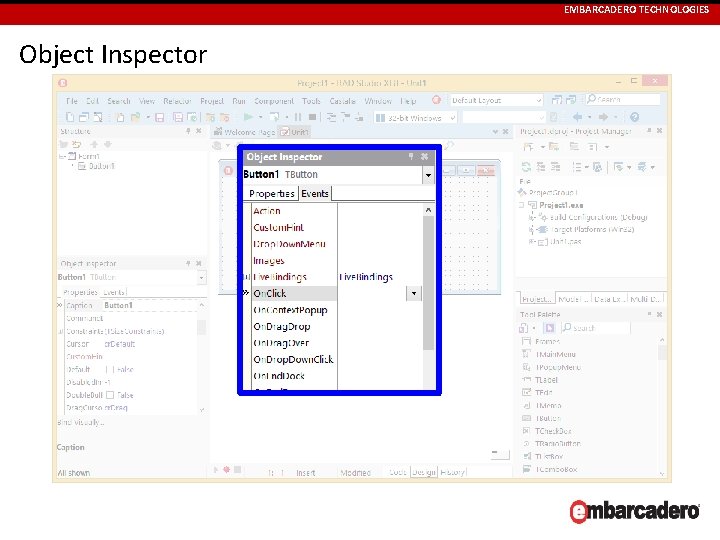Click the Save icon in main toolbar
This screenshot has height=540, width=720.
tap(159, 118)
